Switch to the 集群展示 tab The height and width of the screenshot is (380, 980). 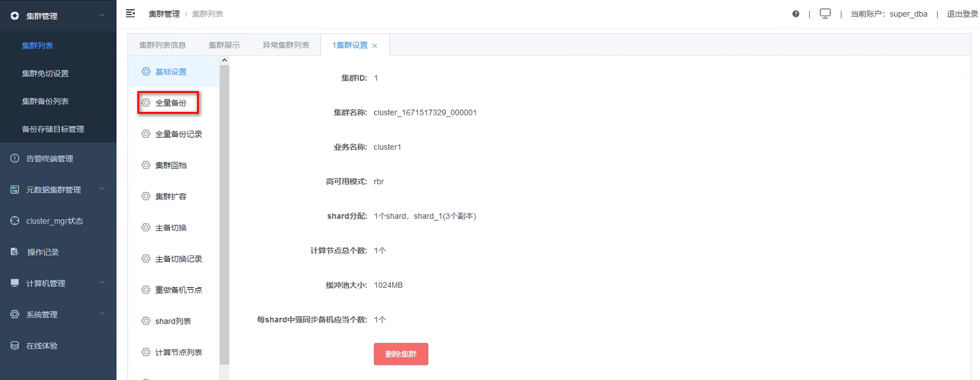(x=224, y=45)
